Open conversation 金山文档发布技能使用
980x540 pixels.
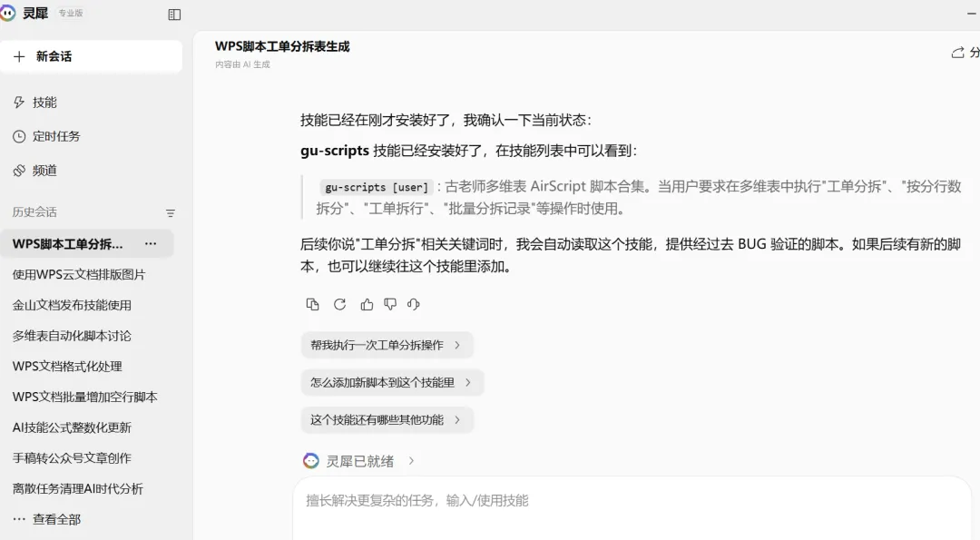(72, 305)
